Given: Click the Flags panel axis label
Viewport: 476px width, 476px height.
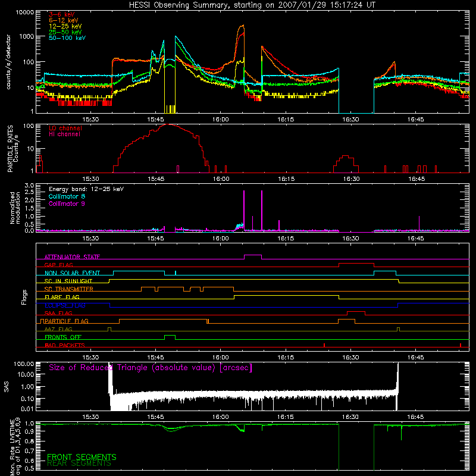Looking at the screenshot, I should [x=24, y=297].
